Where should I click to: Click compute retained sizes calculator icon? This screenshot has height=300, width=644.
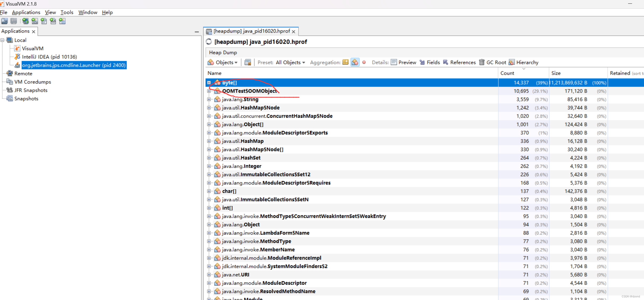click(248, 62)
